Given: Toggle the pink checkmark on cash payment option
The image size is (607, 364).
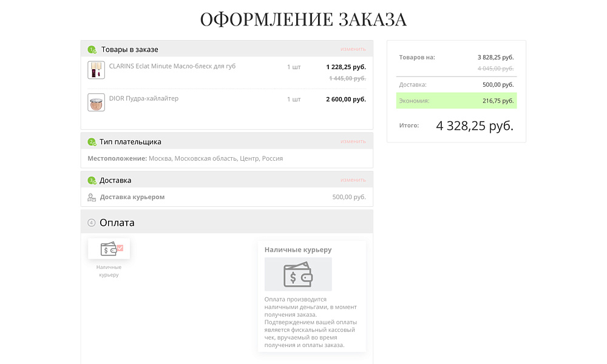Looking at the screenshot, I should pyautogui.click(x=120, y=248).
